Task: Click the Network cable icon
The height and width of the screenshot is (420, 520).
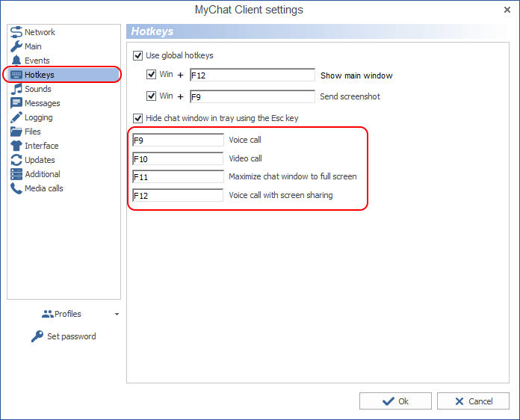Action: tap(16, 32)
